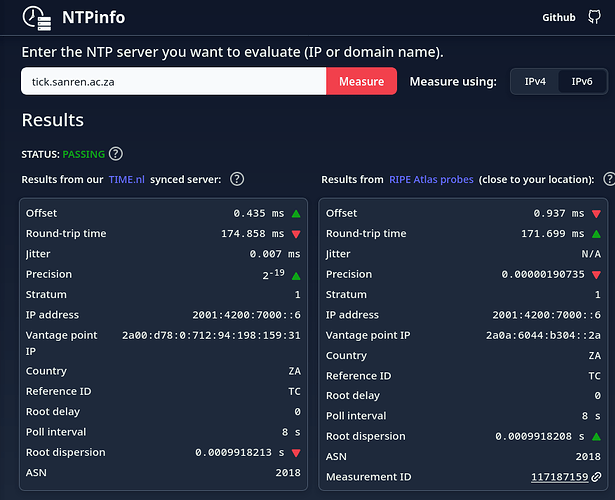
Task: Open help icon beside TIME.nl synced server
Action: coord(237,179)
